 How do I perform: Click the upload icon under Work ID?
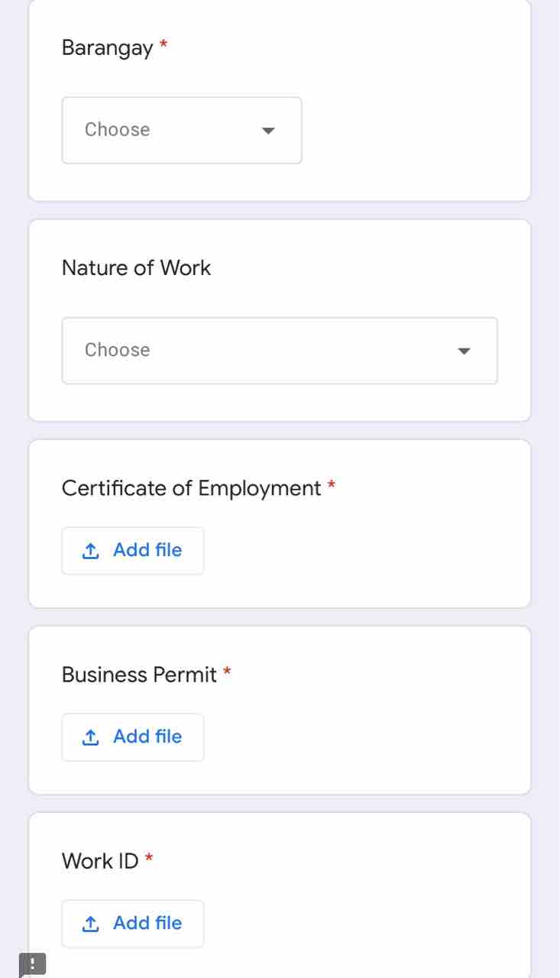[x=90, y=923]
